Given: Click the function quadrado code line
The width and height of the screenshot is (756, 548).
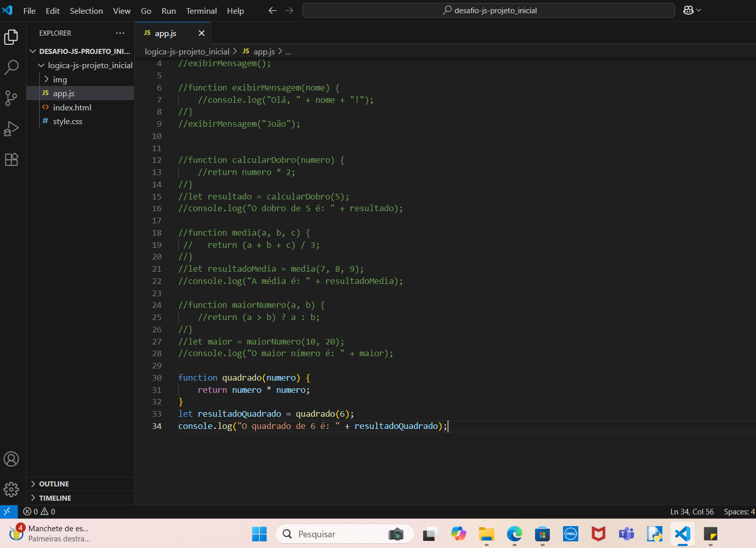Looking at the screenshot, I should (x=244, y=378).
